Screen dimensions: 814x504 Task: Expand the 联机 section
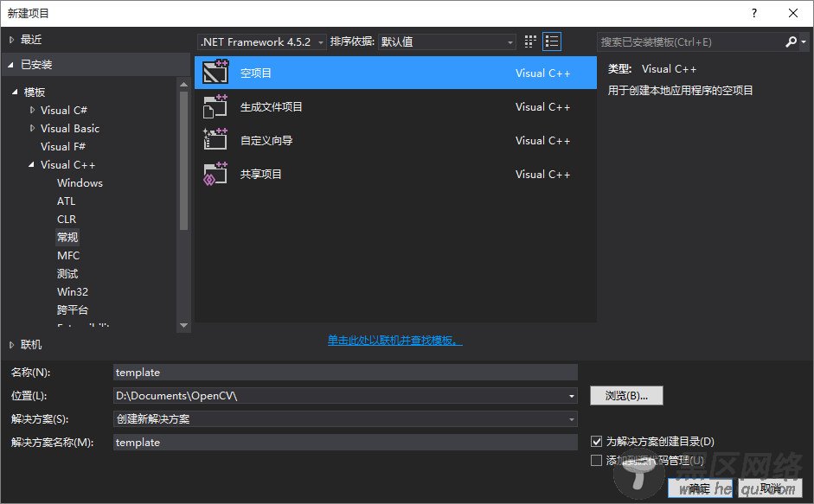pyautogui.click(x=11, y=345)
